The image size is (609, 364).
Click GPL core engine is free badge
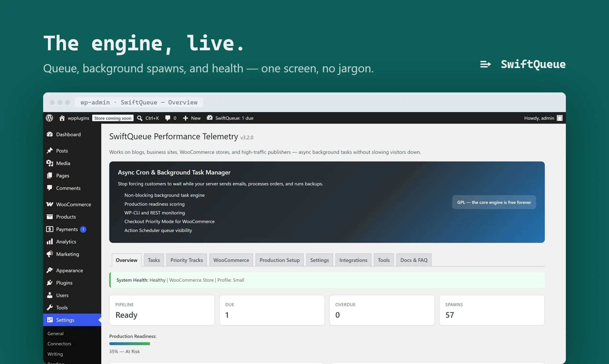(x=494, y=202)
